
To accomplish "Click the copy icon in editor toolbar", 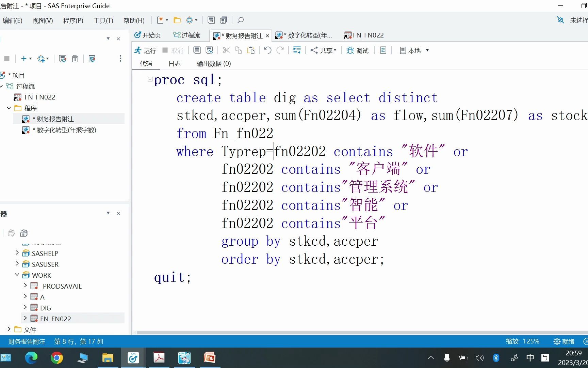I will (239, 50).
